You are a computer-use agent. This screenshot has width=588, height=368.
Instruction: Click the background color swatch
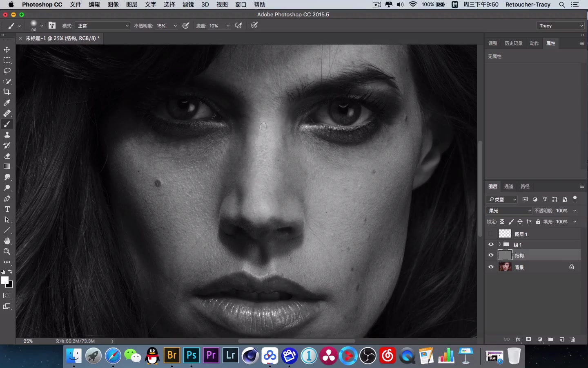point(10,285)
